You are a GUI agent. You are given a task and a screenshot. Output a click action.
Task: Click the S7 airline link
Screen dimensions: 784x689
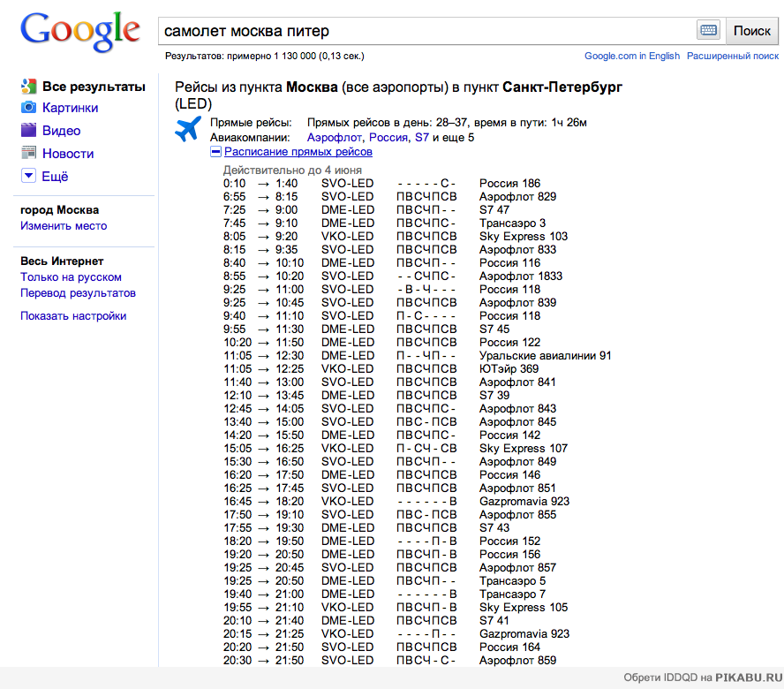point(421,138)
